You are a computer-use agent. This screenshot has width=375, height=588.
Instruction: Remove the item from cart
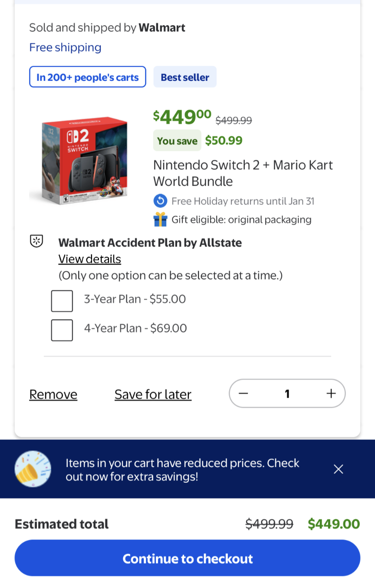53,394
